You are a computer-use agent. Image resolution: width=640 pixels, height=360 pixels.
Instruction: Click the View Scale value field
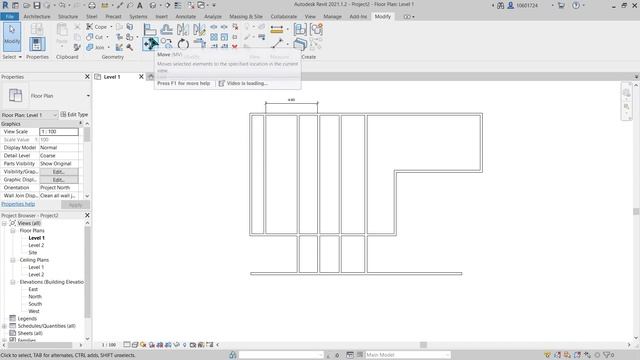pos(59,132)
